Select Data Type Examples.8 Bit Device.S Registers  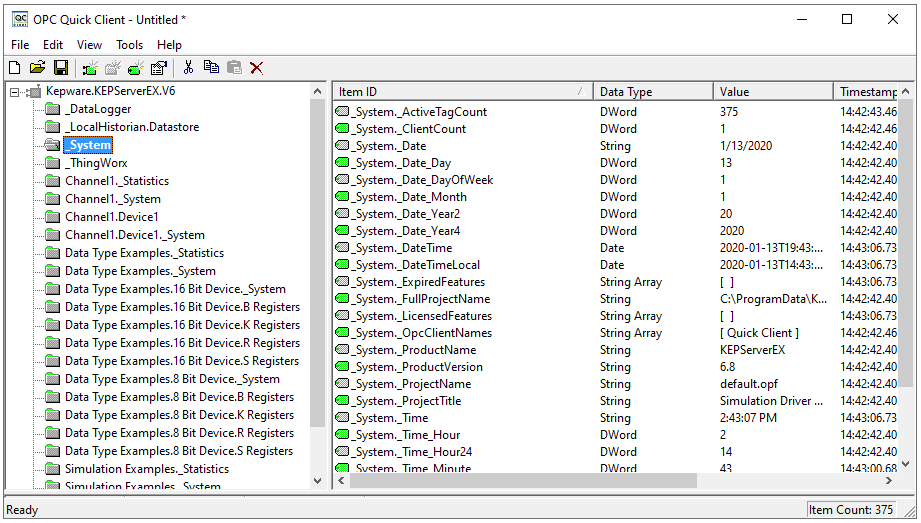179,451
